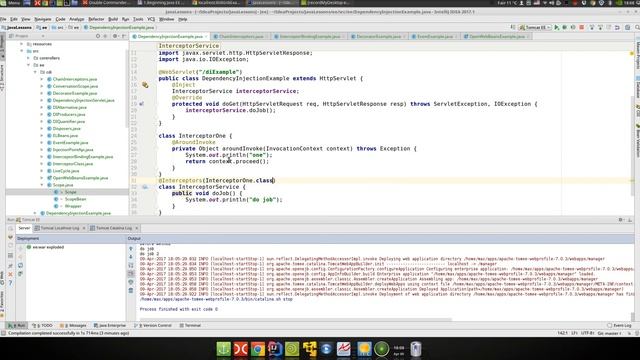Screen dimensions: 640x360
Task: Open the Java Enterprise tool window button
Action: click(x=110, y=325)
